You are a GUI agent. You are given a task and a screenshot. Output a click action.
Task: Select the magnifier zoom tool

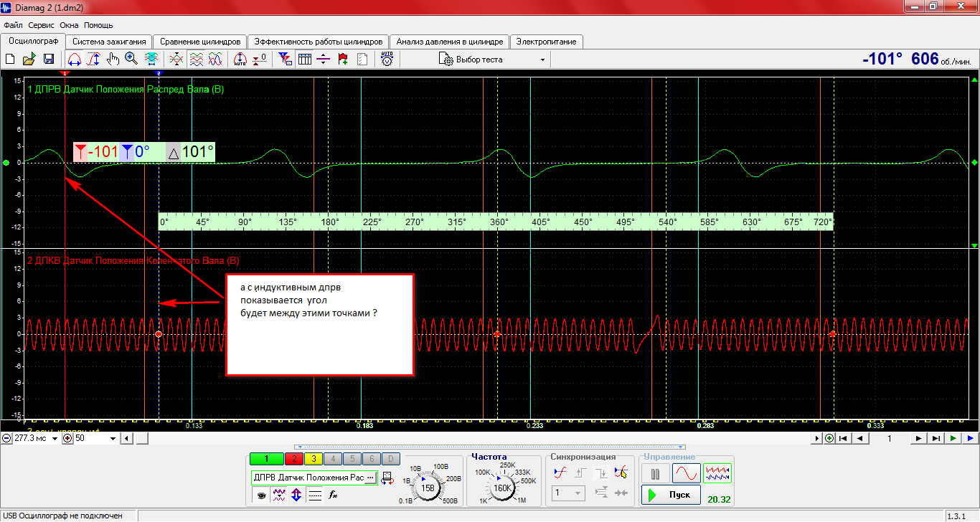131,60
